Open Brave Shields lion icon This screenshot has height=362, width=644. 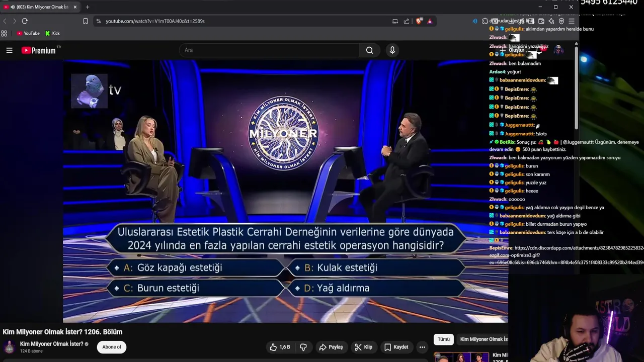pyautogui.click(x=419, y=21)
